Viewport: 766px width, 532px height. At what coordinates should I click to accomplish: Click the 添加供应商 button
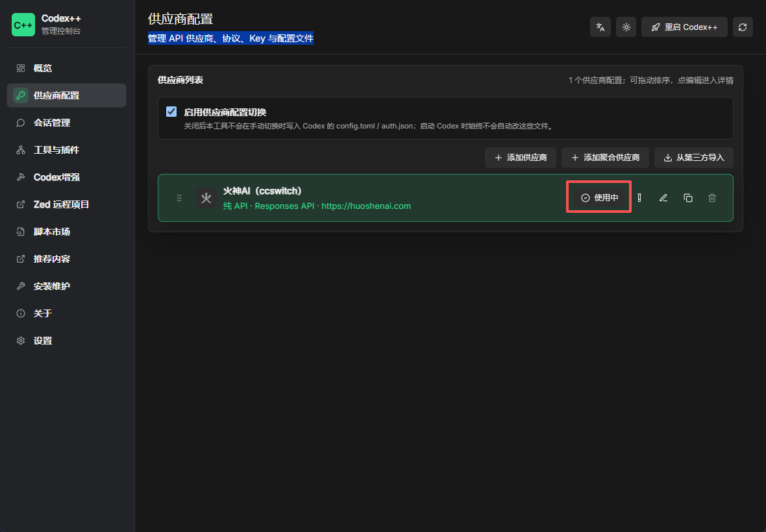[x=520, y=158]
